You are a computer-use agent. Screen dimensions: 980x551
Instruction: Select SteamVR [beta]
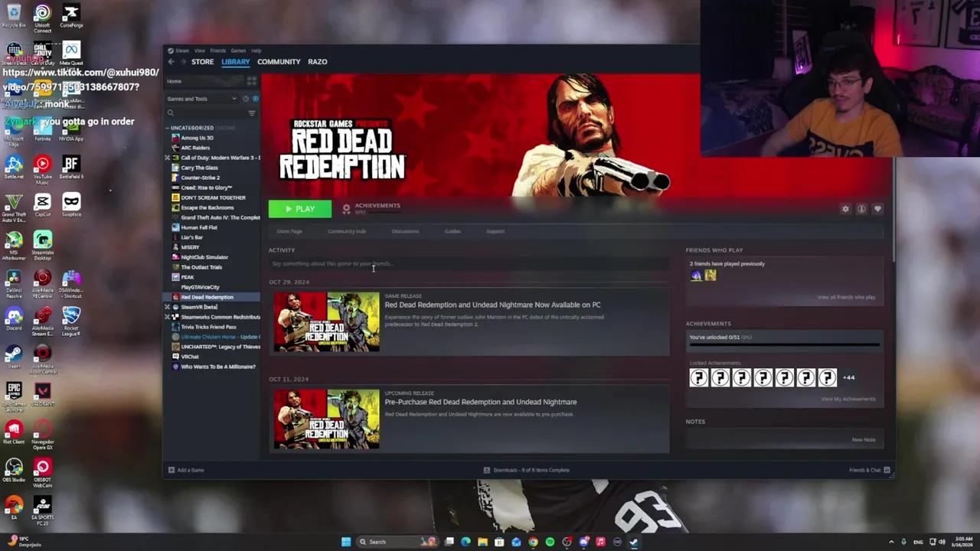(x=199, y=307)
